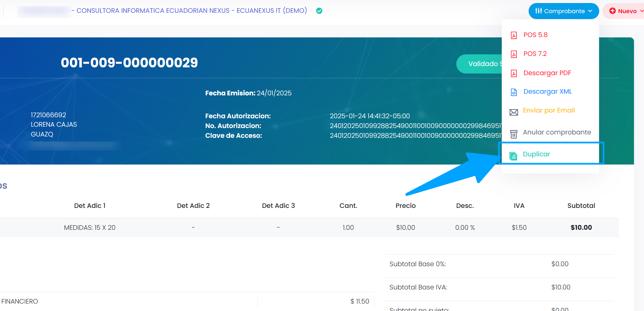
Task: Open the Nuevo dropdown arrow
Action: [641, 11]
